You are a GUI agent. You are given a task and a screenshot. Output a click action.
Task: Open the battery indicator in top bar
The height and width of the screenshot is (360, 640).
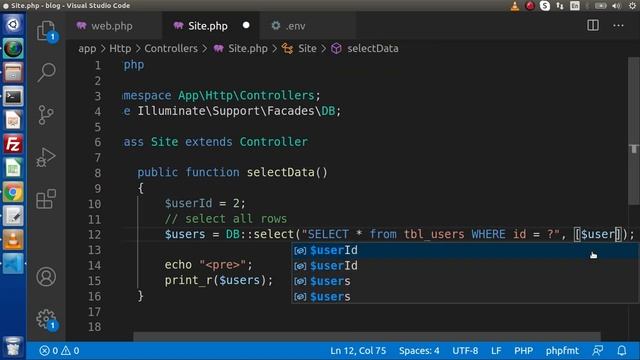(600, 6)
